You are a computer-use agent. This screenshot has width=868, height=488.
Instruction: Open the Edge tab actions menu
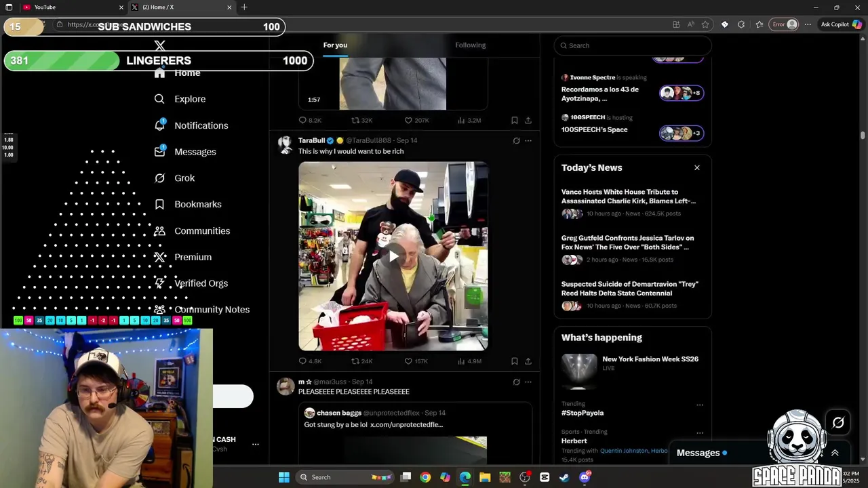pyautogui.click(x=9, y=7)
